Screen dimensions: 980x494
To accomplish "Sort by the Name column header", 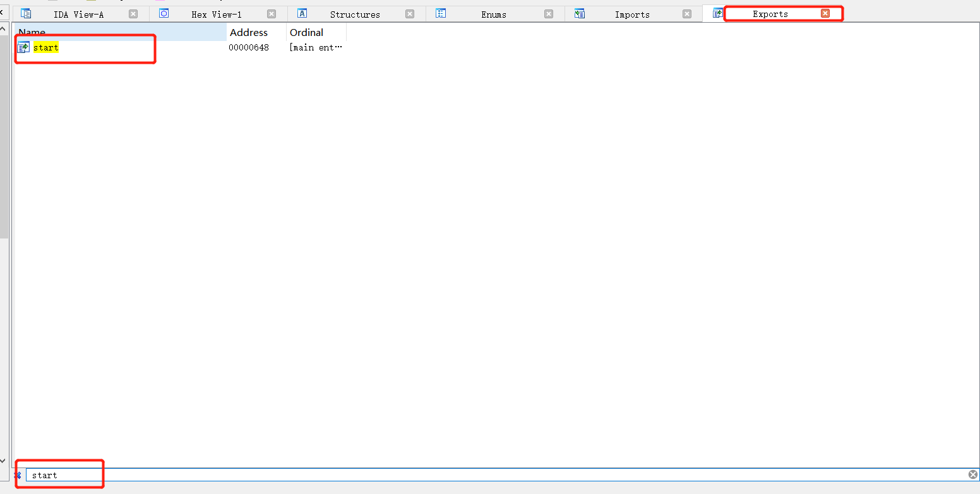I will (121, 32).
